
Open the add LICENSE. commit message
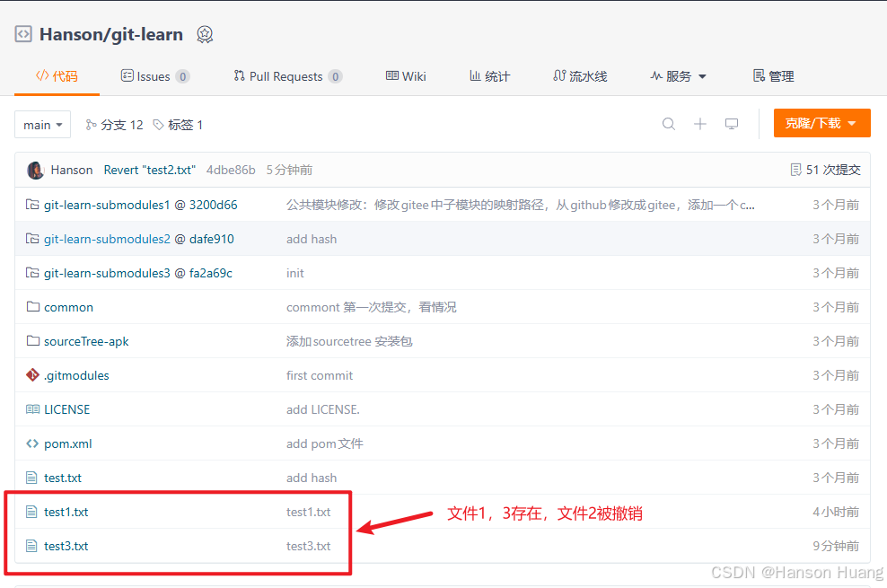pos(323,409)
